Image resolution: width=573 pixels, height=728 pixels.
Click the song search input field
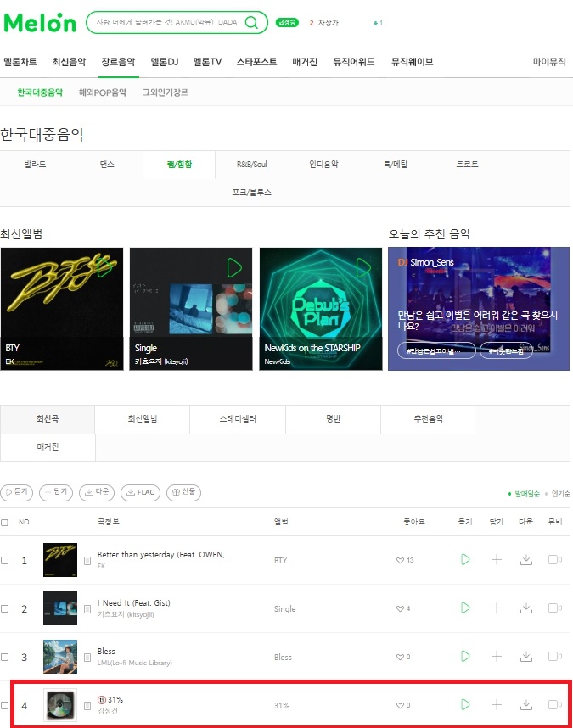pyautogui.click(x=167, y=22)
